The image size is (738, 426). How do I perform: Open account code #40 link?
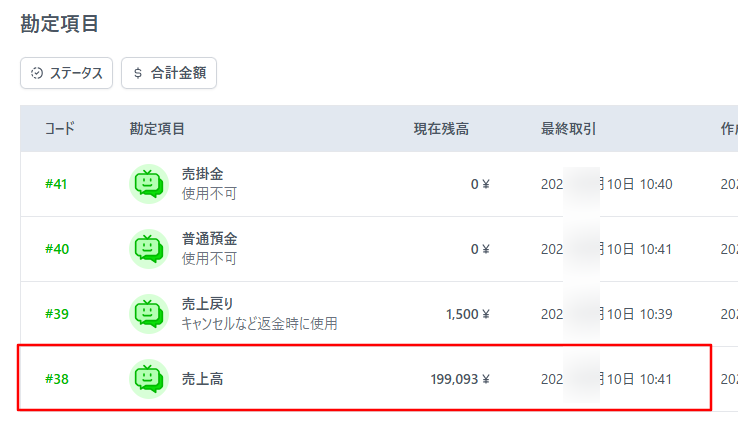point(57,249)
